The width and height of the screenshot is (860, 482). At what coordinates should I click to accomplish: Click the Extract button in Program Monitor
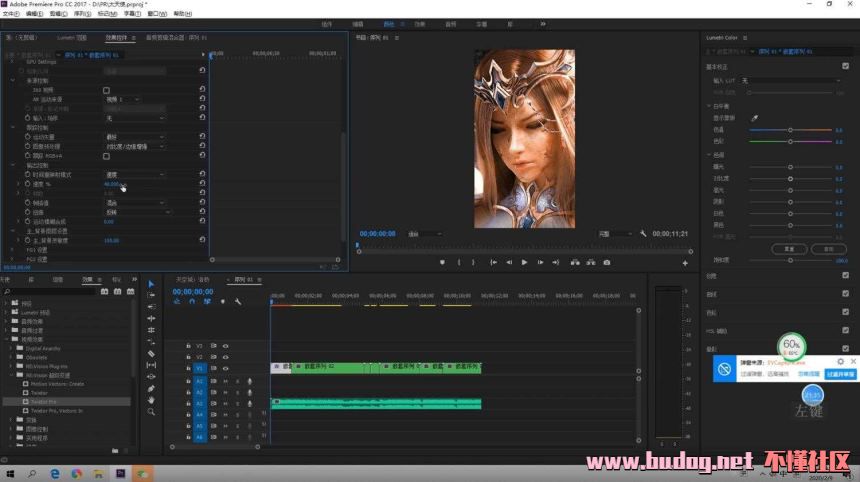[591, 263]
